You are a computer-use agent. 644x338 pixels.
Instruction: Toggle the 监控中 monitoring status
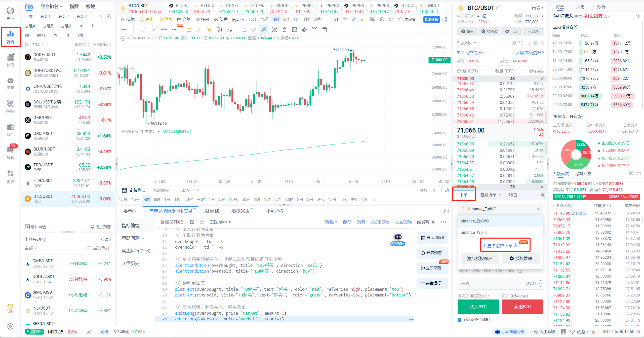[35, 332]
